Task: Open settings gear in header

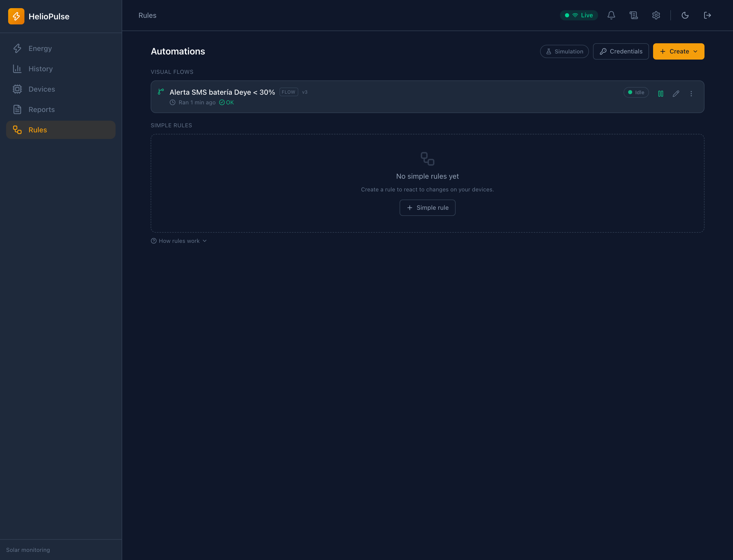Action: (656, 15)
